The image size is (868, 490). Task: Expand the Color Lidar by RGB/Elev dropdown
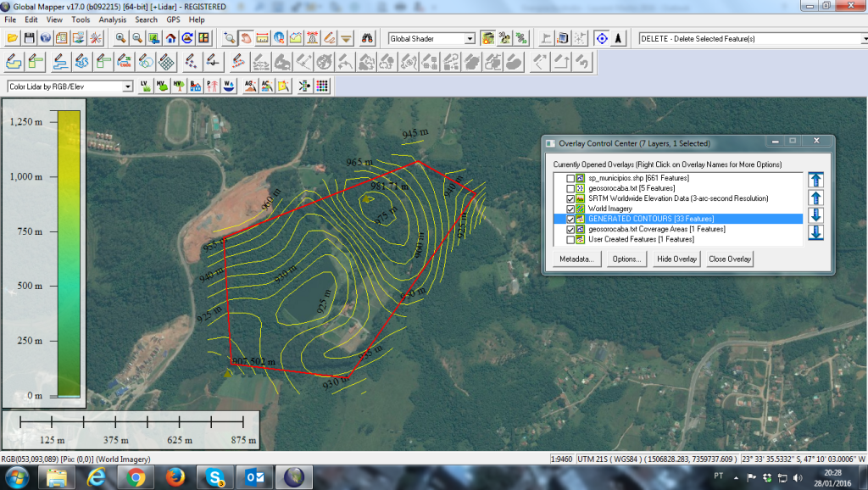tap(128, 86)
